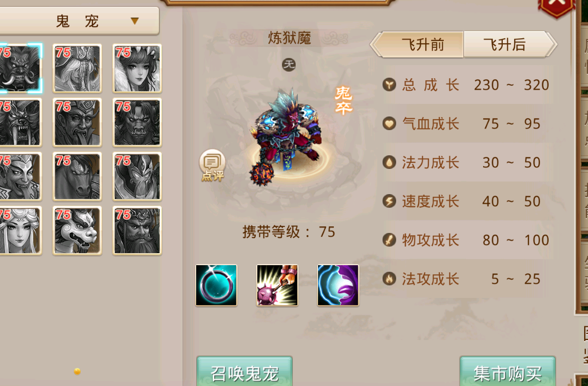588x386 pixels.
Task: Click the yellow page indicator dot
Action: [77, 371]
